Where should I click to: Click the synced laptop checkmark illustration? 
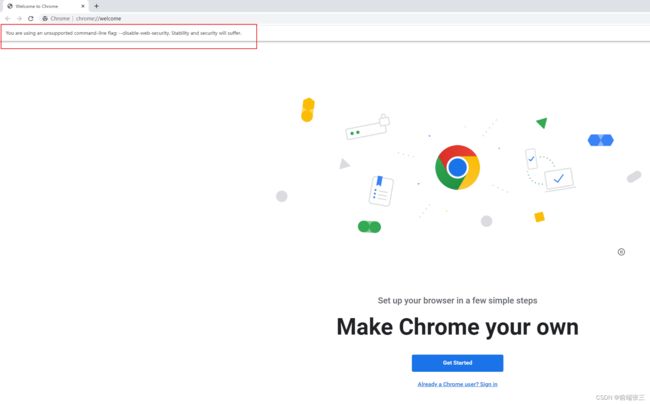pos(559,179)
